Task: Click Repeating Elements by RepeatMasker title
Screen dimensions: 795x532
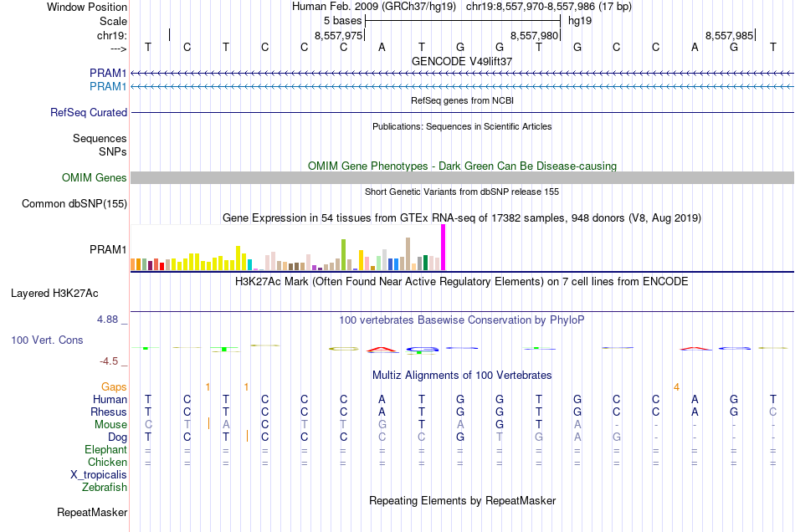Action: [x=462, y=501]
